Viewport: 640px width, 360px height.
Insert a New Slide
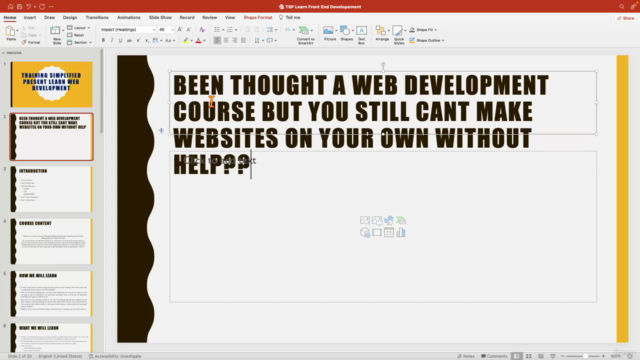[56, 34]
